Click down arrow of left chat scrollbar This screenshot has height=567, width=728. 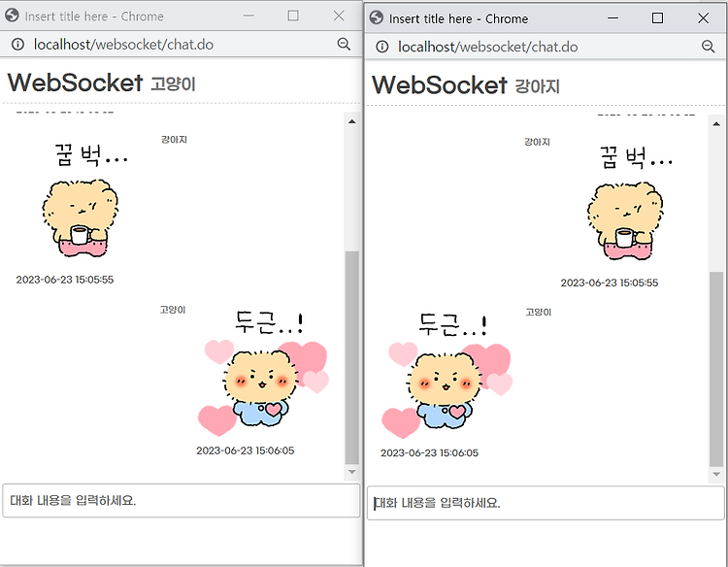(352, 472)
